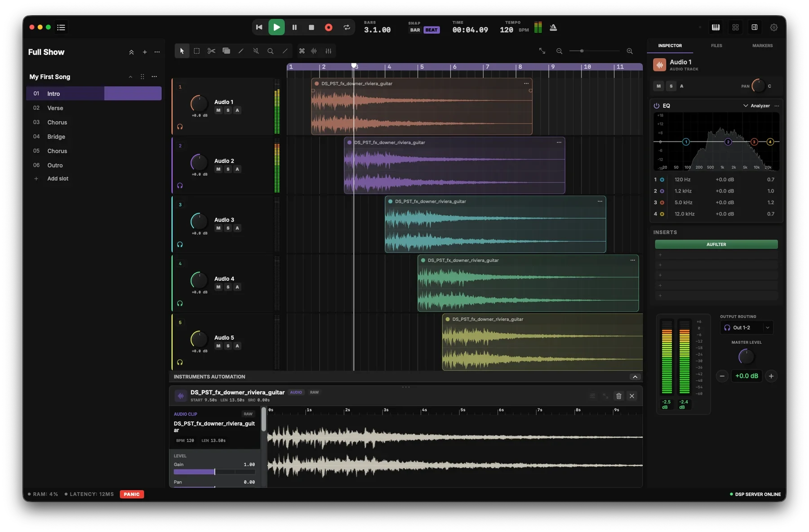The image size is (809, 532).
Task: Pause playback in the transport bar
Action: coord(294,27)
